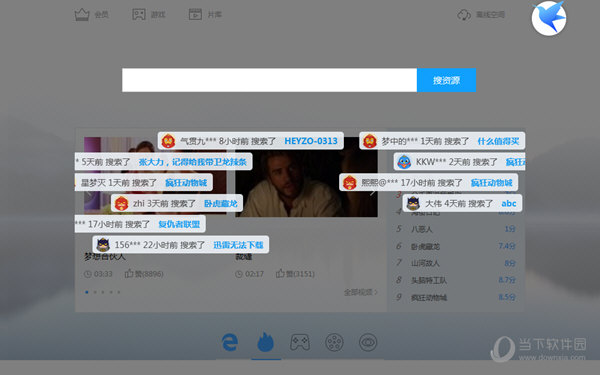This screenshot has height=375, width=600.
Task: Open ranking item 7 山河故人
Action: (x=425, y=263)
